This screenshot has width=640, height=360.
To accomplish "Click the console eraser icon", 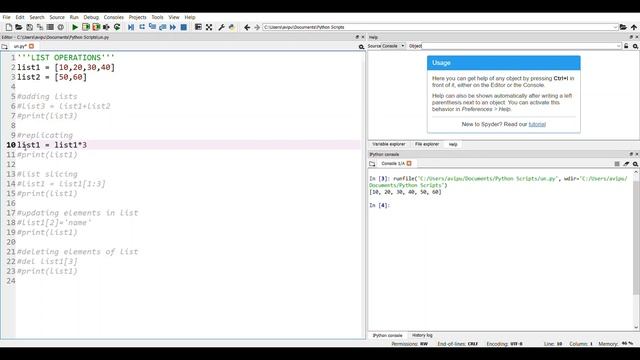I will coord(626,164).
